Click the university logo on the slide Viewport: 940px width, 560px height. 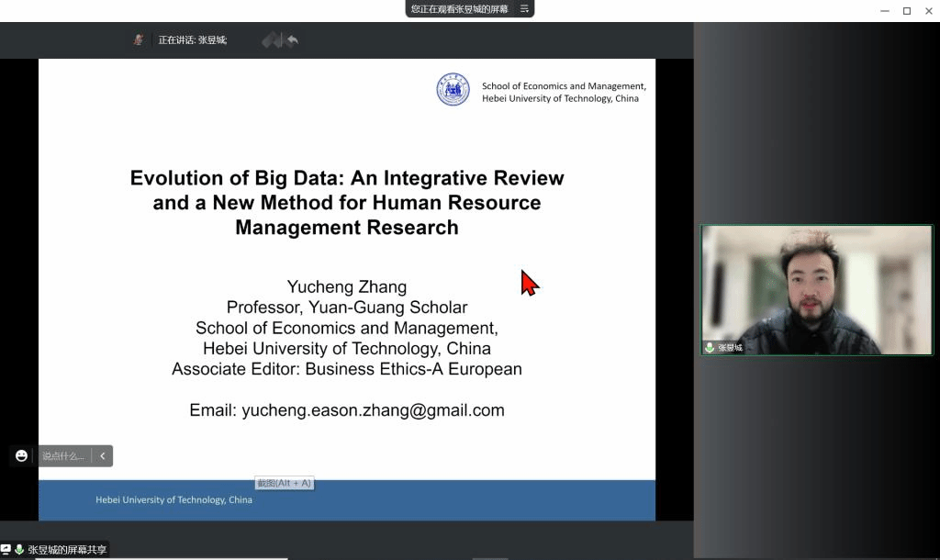pos(453,90)
